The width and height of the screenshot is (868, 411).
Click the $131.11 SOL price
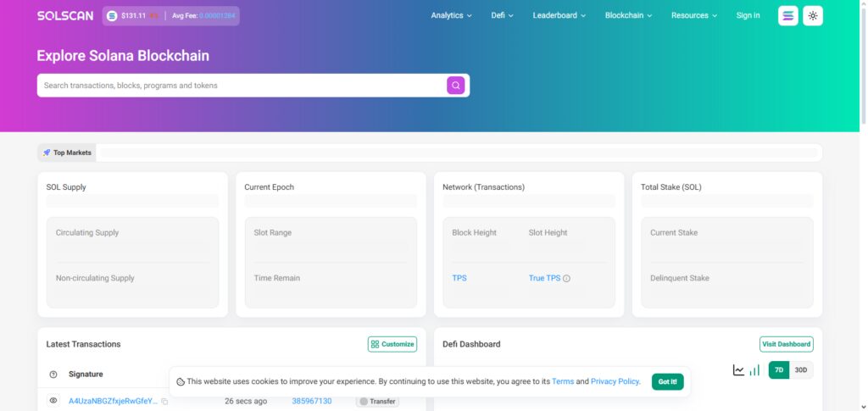tap(133, 15)
